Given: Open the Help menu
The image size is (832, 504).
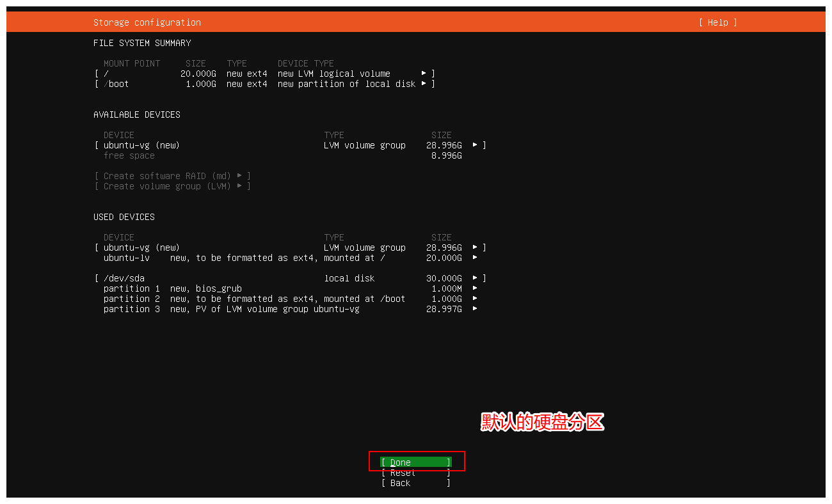Looking at the screenshot, I should (718, 22).
